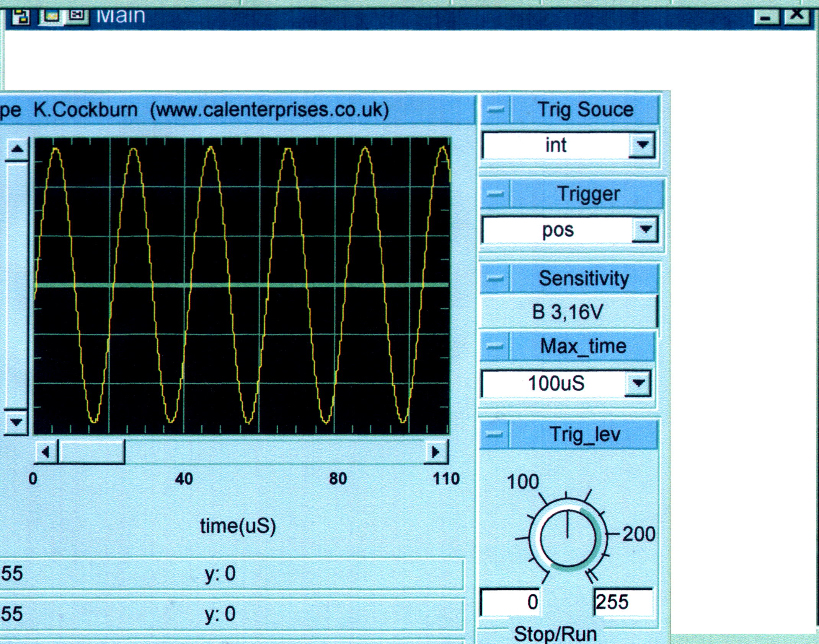Collapse the Trig Souce panel minus button

pyautogui.click(x=496, y=110)
